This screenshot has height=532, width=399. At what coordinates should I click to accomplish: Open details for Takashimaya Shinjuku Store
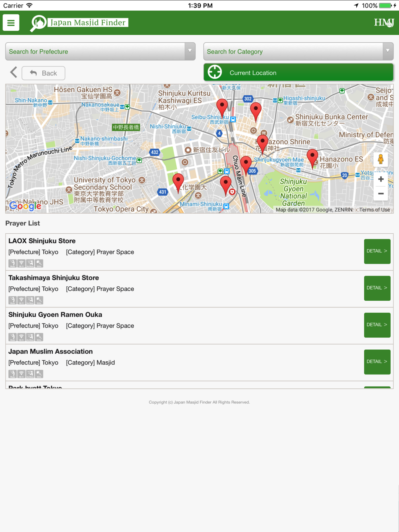[x=377, y=288]
